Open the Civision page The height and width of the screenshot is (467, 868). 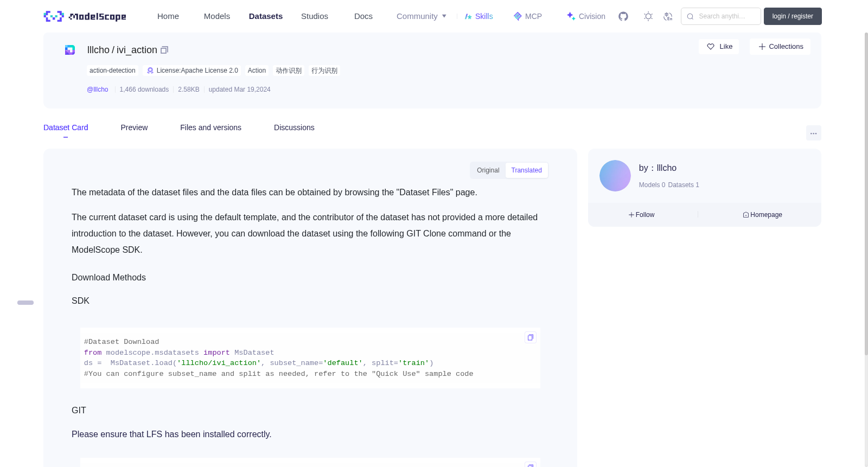click(x=586, y=16)
